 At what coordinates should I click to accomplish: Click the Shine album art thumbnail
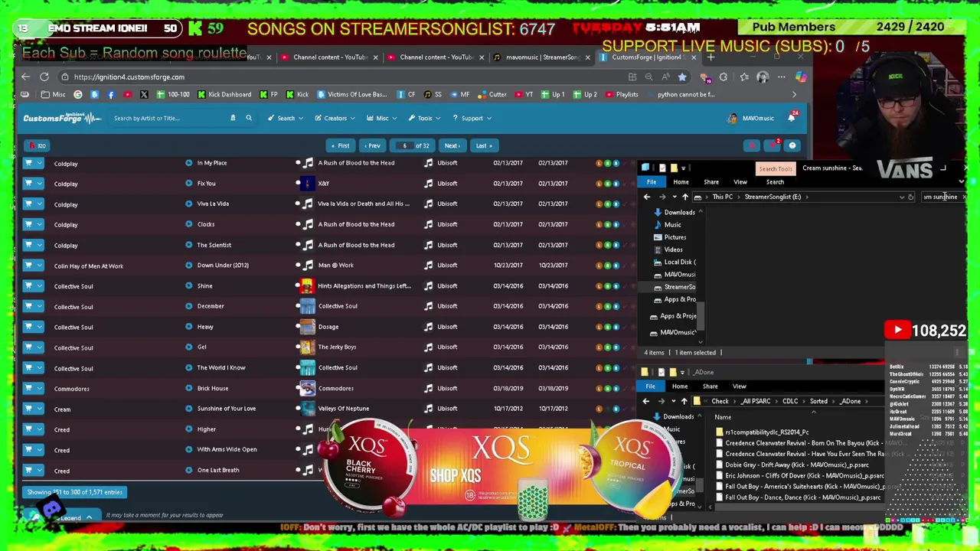[307, 286]
